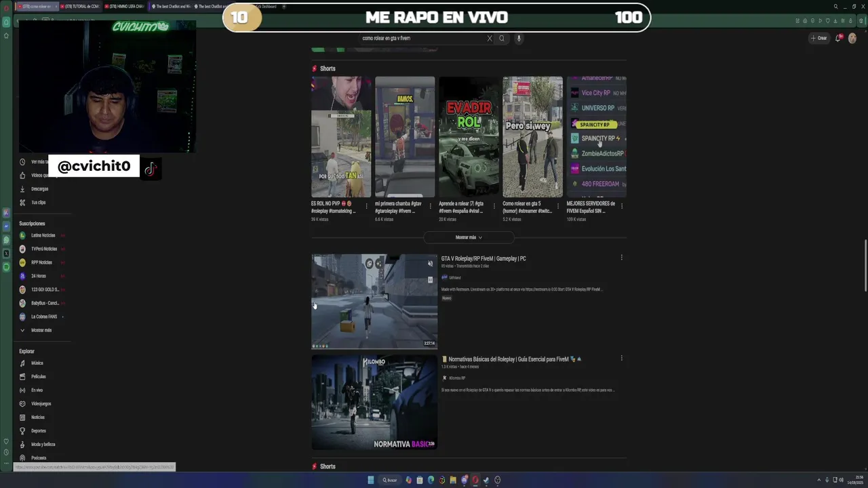Open Messenger in the Opera sidebar
The height and width of the screenshot is (488, 868).
(7, 226)
